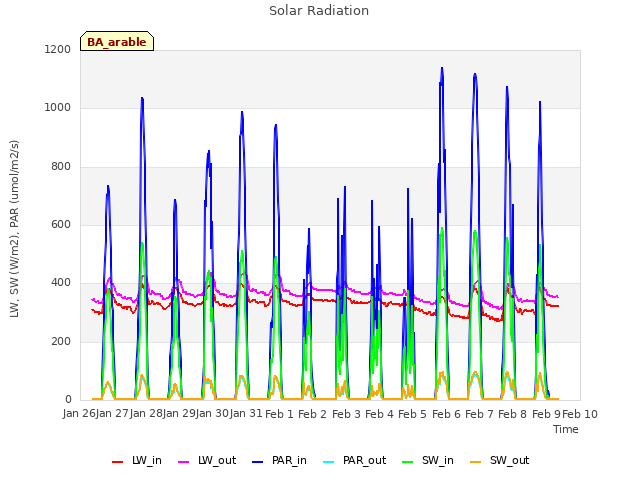Image resolution: width=640 pixels, height=480 pixels.
Task: Click the 200 y-axis tick label
Action: pos(61,342)
